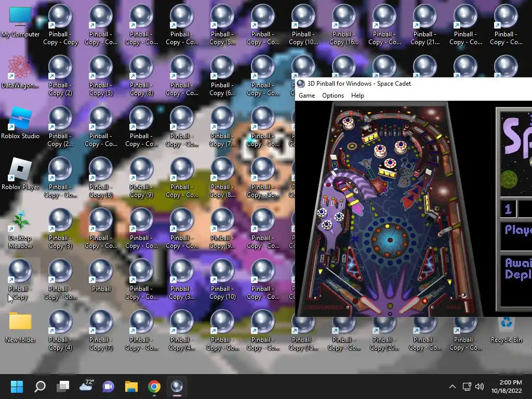The height and width of the screenshot is (399, 532).
Task: Select the 'Pinball - Copy (5)' shortcut
Action: click(x=101, y=76)
